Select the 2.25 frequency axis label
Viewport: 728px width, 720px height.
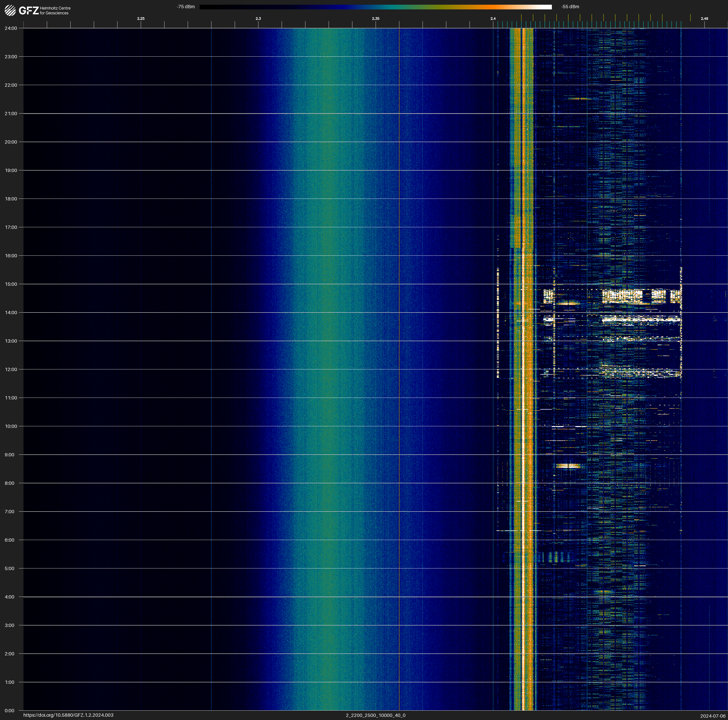pos(140,19)
